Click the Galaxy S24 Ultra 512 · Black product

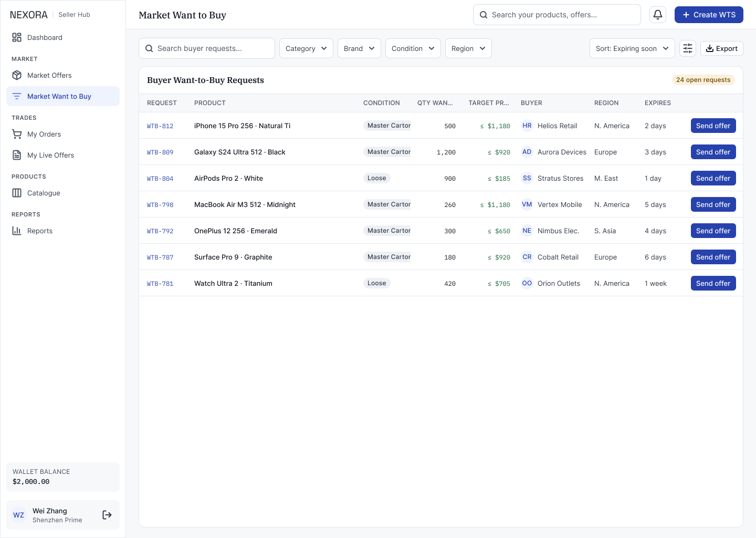point(240,152)
